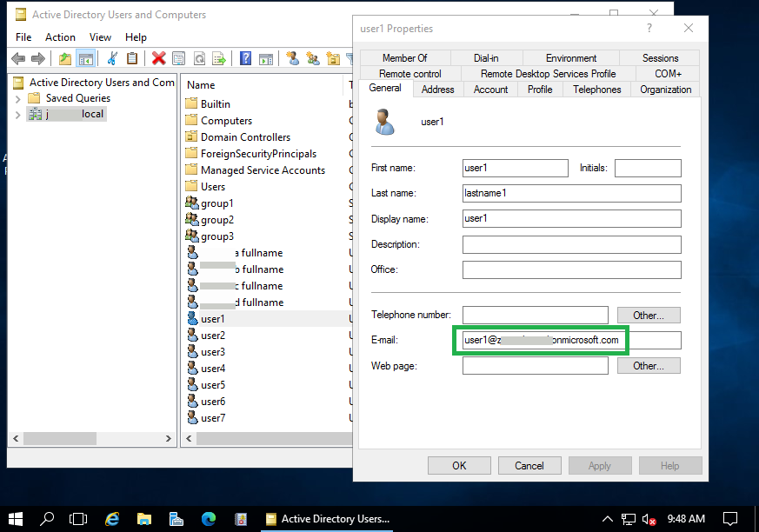Click the Show/Hide console tree icon
The height and width of the screenshot is (532, 759).
(x=85, y=58)
